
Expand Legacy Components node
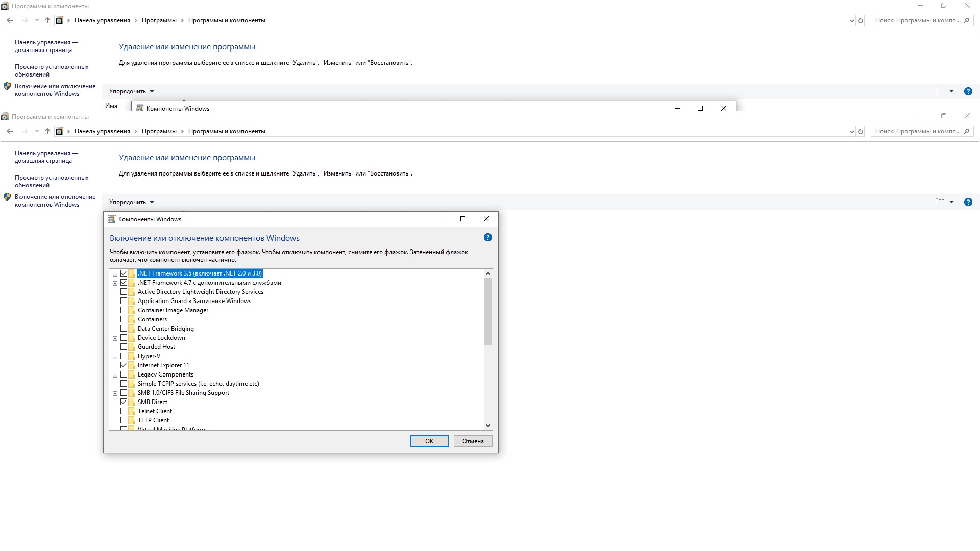[x=115, y=375]
